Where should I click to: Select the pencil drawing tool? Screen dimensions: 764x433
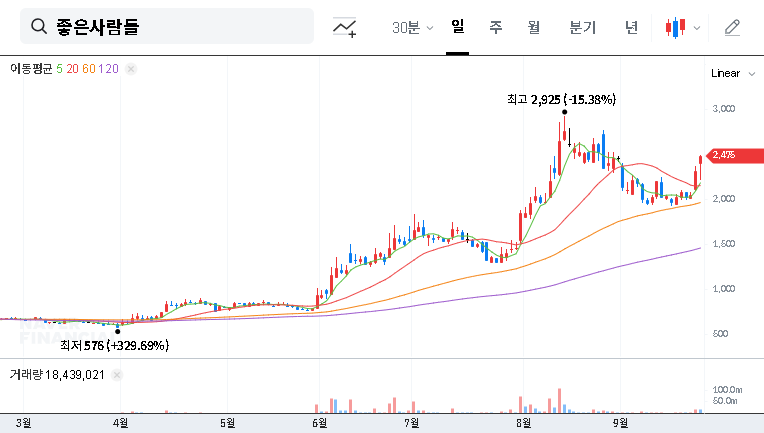[732, 28]
